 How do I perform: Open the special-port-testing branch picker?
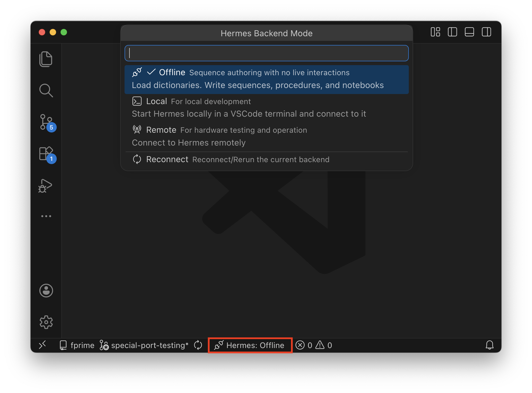point(144,345)
